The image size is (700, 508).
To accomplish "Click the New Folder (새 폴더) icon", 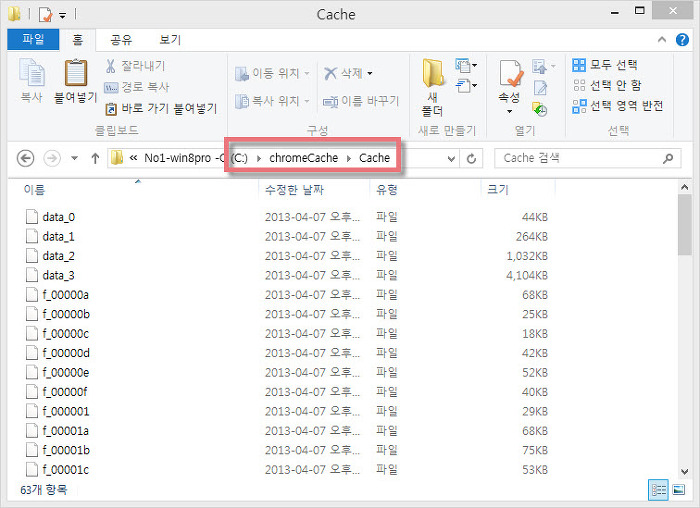I will [x=432, y=76].
